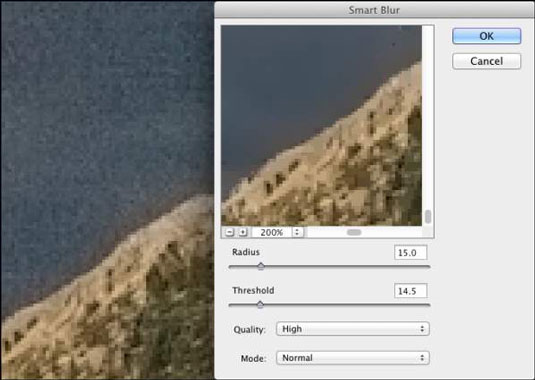Open the Mode dropdown set to Normal

coord(352,358)
